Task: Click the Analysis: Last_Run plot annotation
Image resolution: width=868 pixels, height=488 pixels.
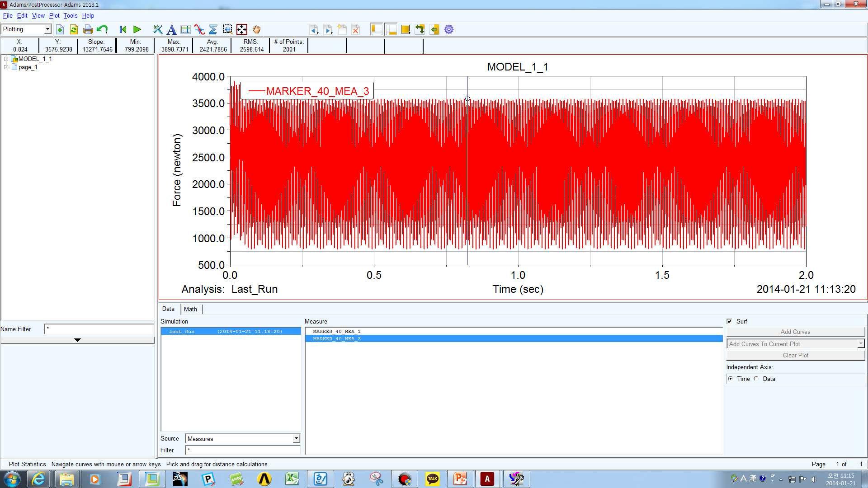Action: 230,289
